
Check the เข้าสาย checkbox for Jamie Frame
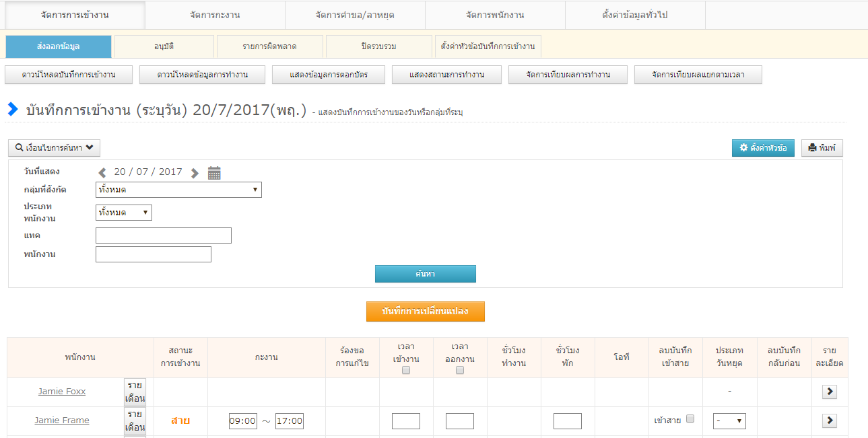[x=690, y=418]
